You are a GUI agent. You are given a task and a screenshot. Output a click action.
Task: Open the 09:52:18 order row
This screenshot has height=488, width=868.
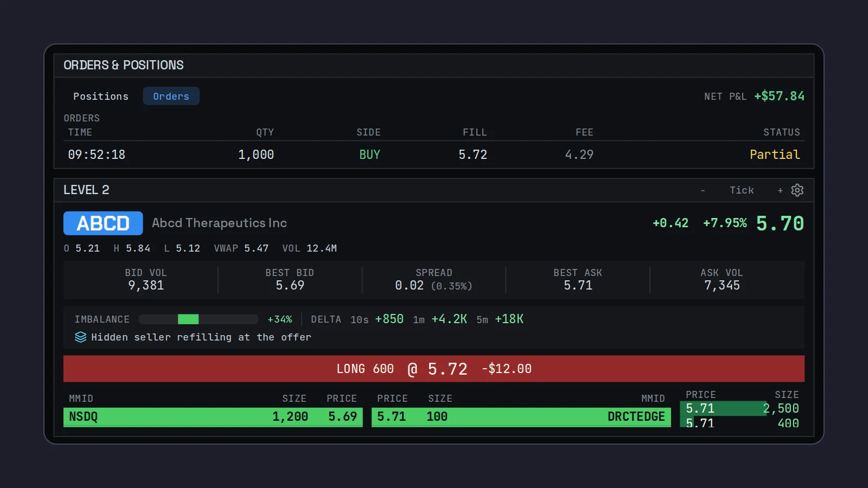tap(434, 155)
